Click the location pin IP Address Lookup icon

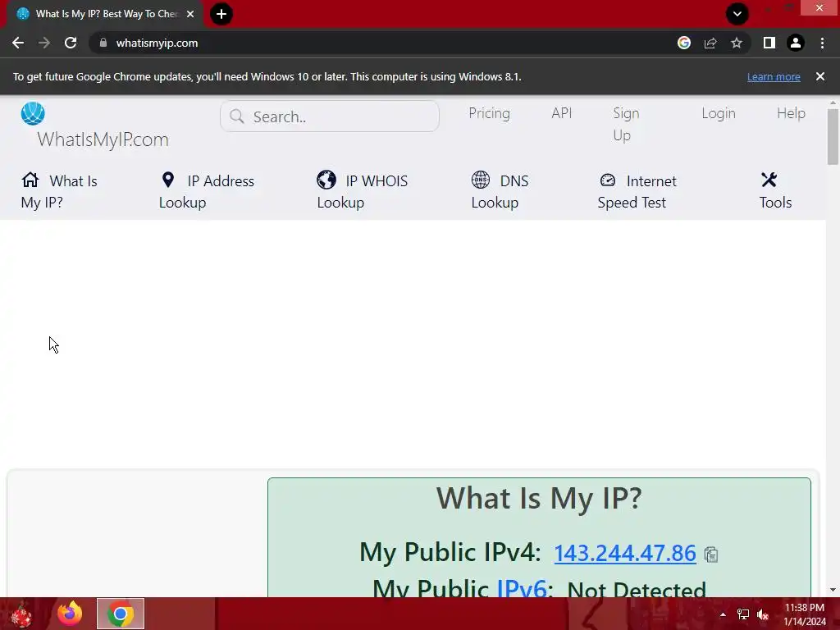(168, 180)
